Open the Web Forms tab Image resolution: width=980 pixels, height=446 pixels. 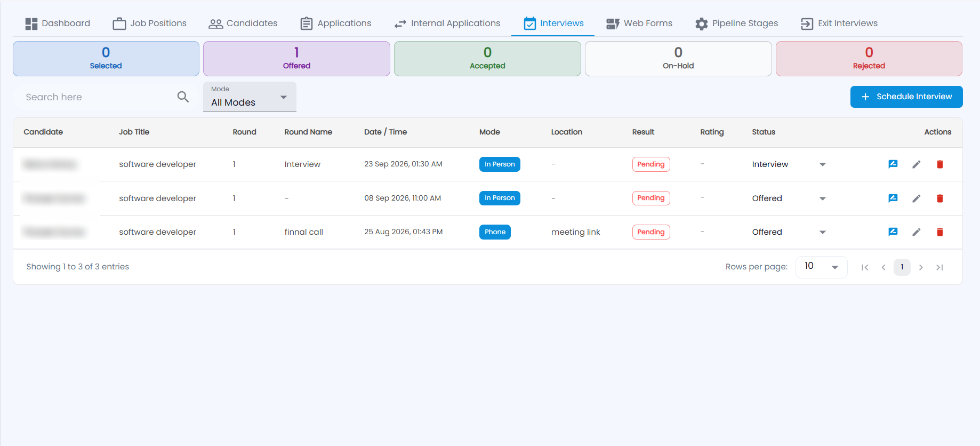click(x=639, y=23)
